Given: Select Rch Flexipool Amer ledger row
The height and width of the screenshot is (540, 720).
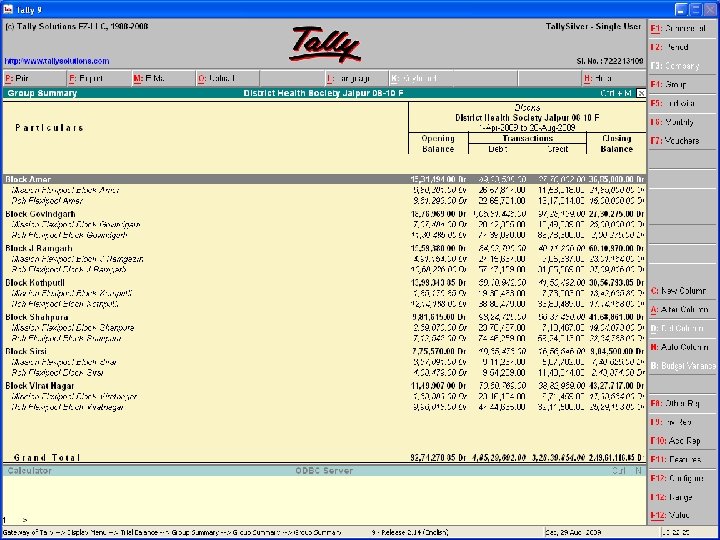Looking at the screenshot, I should coord(324,201).
